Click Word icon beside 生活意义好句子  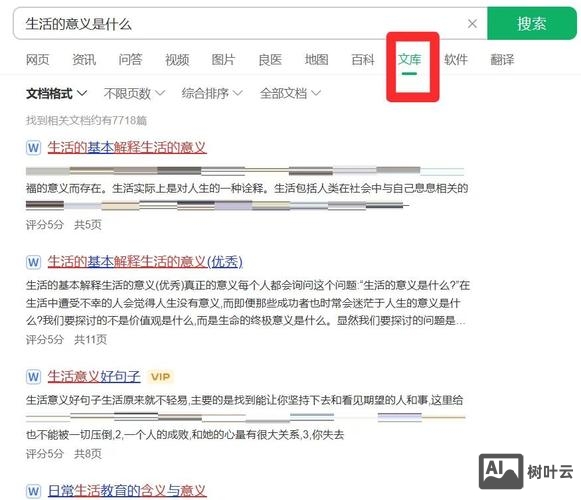click(x=33, y=377)
